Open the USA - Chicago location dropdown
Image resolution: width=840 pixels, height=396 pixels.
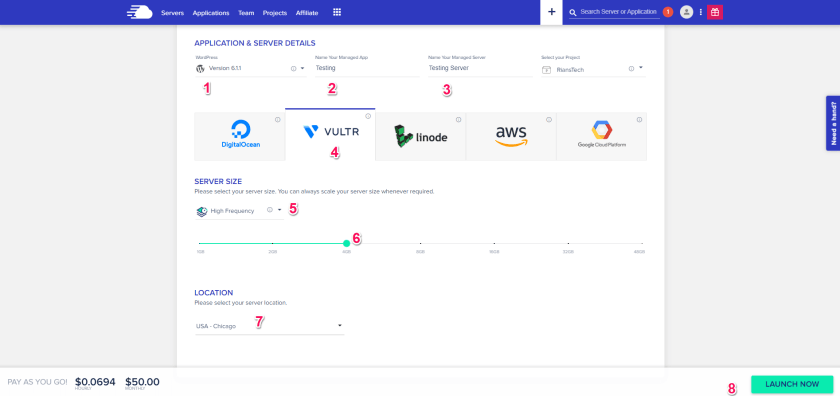[269, 326]
